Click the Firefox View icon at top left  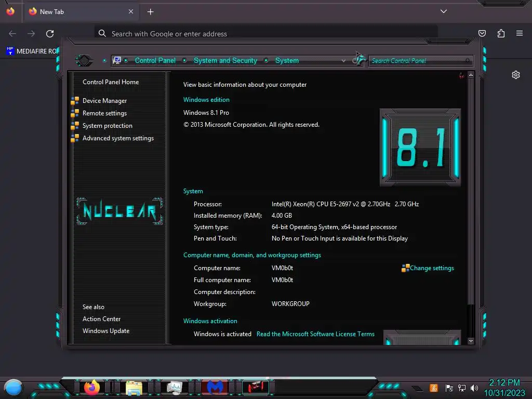[x=10, y=11]
